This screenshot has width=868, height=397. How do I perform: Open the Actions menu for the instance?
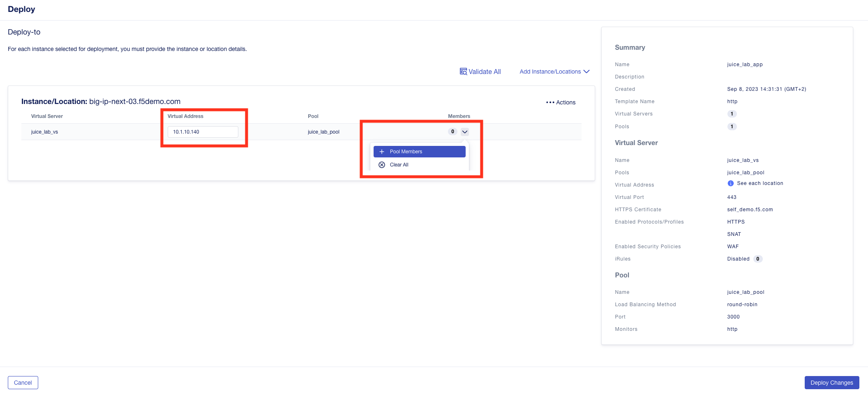click(561, 102)
